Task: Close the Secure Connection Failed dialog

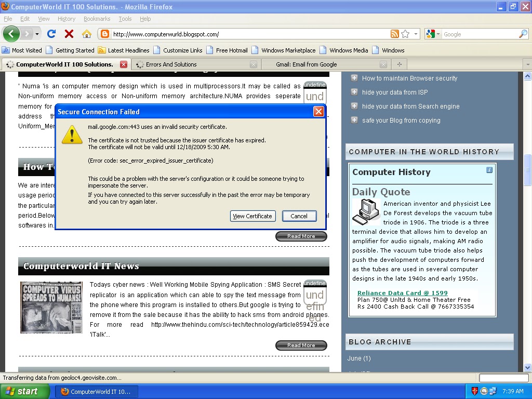Action: tap(318, 112)
